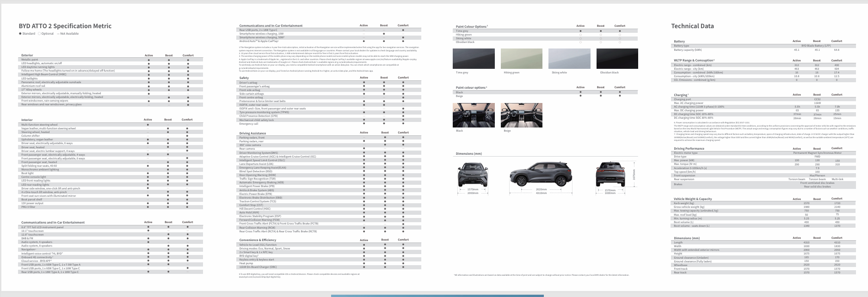
Task: Click the 'Kerb weight (kg)' row
Action: point(763,203)
